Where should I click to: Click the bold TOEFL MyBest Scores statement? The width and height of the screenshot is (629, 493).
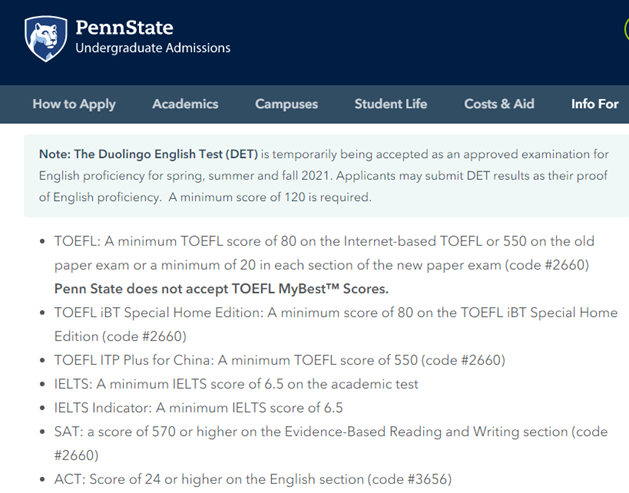[x=221, y=289]
